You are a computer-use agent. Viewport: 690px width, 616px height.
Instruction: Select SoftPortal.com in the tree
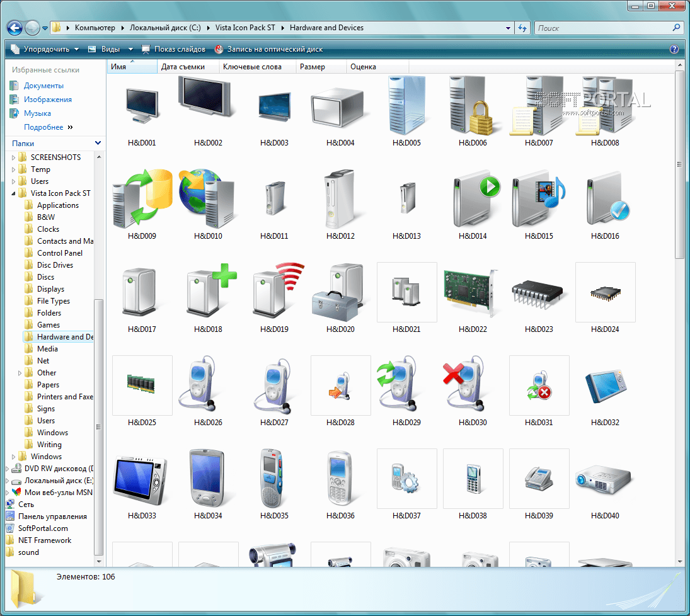coord(43,528)
